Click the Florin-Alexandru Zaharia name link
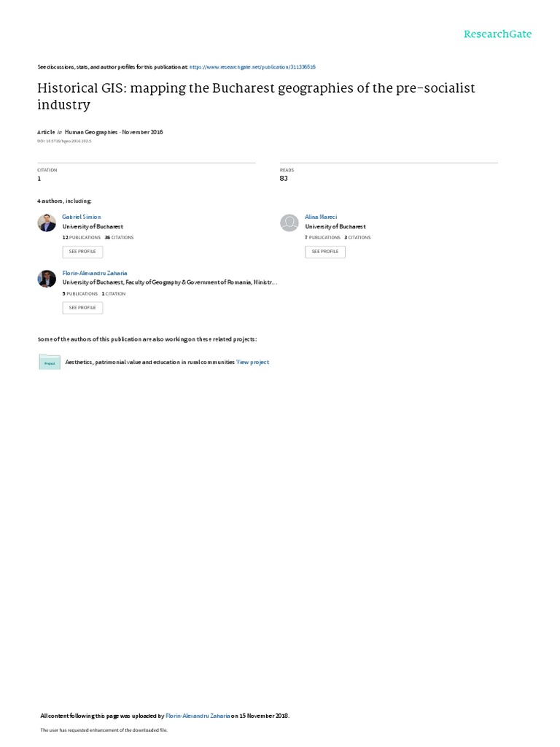 95,273
